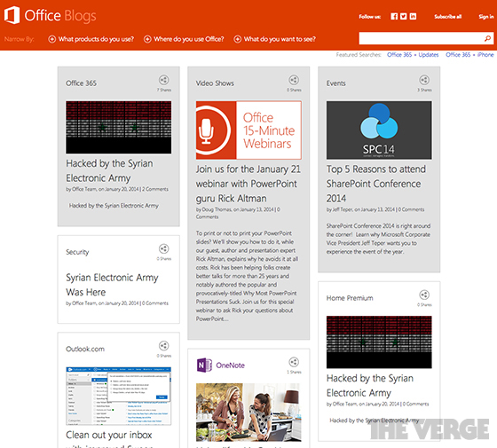Share the Security card

pyautogui.click(x=163, y=248)
